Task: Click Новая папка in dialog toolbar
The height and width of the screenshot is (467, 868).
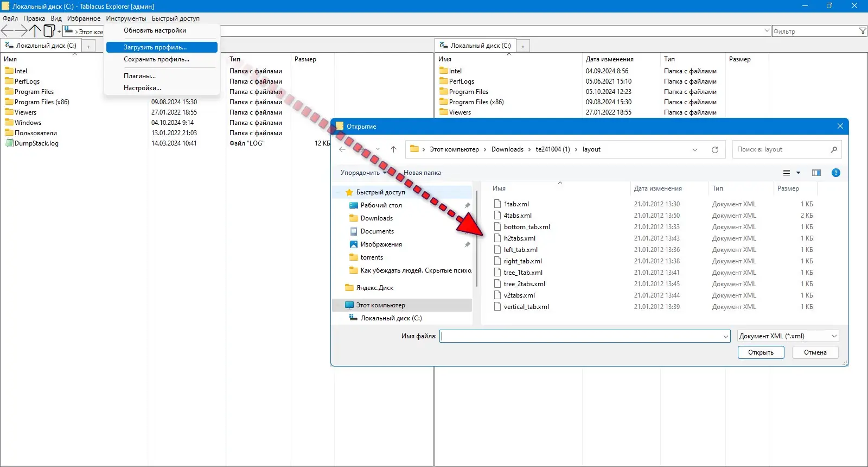Action: (x=422, y=173)
